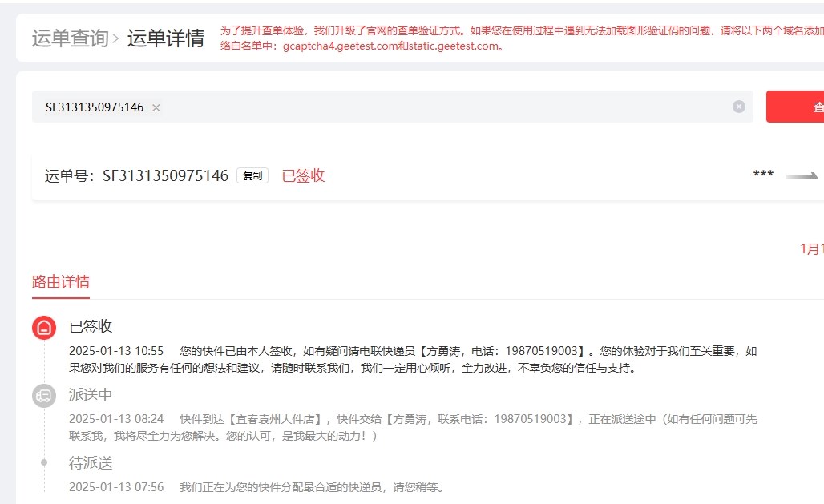This screenshot has width=824, height=504.
Task: Click the timestamp 2025-01-13 07:56
Action: tap(116, 487)
